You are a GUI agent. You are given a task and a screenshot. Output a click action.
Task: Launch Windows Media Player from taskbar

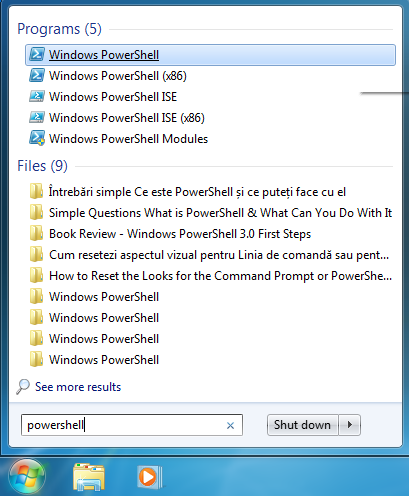(149, 477)
